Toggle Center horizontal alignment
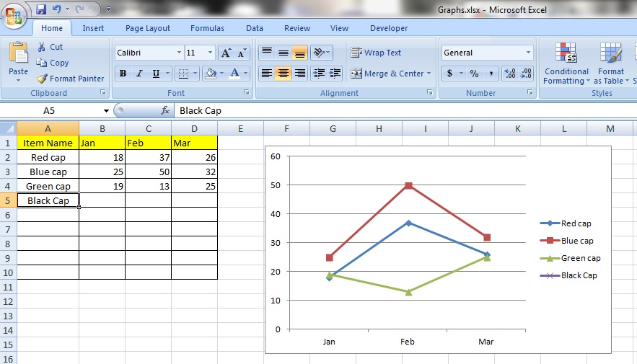 (x=284, y=74)
